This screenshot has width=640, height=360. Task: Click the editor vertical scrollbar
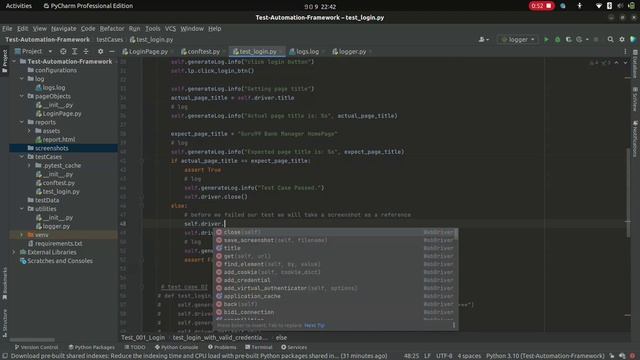tap(628, 192)
